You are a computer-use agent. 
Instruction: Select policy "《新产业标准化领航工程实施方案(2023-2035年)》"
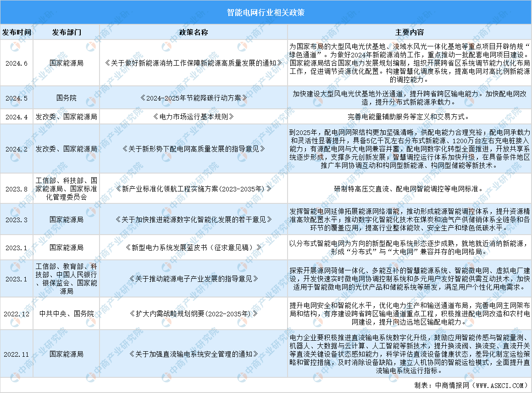(x=194, y=189)
